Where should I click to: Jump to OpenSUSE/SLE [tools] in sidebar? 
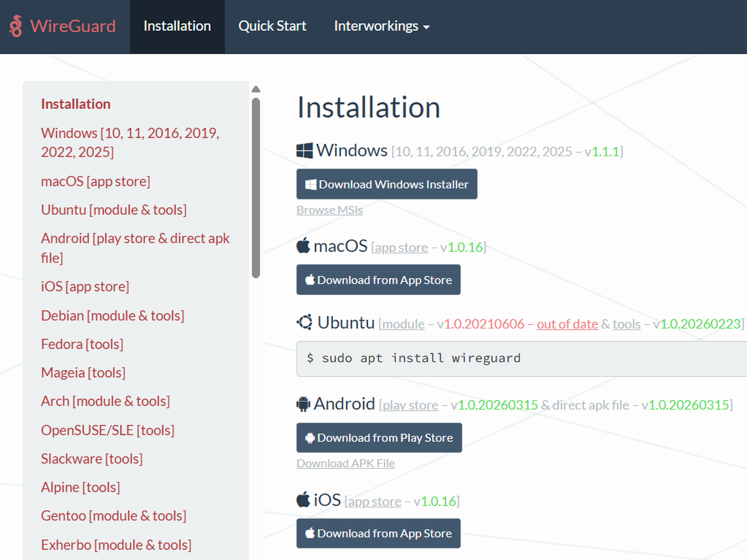point(108,431)
